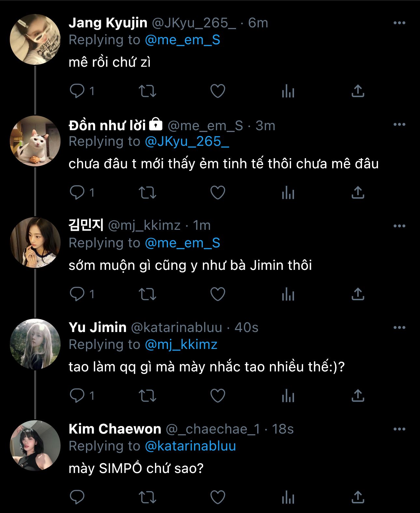420x513 pixels.
Task: Like Jang Kyujin's reply tweet
Action: pyautogui.click(x=217, y=91)
